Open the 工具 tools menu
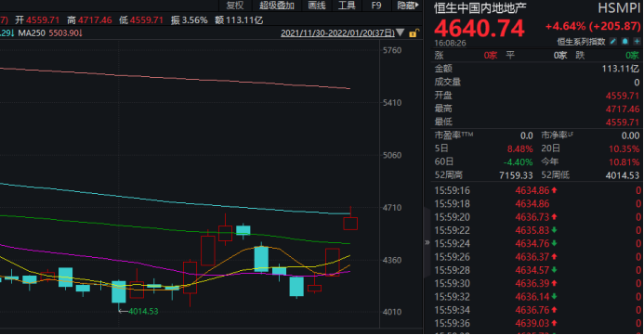Screen dimensions: 644x335 [x=347, y=6]
